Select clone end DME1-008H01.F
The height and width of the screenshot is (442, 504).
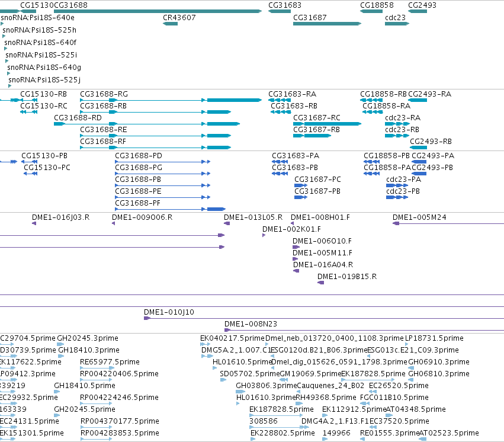coord(292,224)
